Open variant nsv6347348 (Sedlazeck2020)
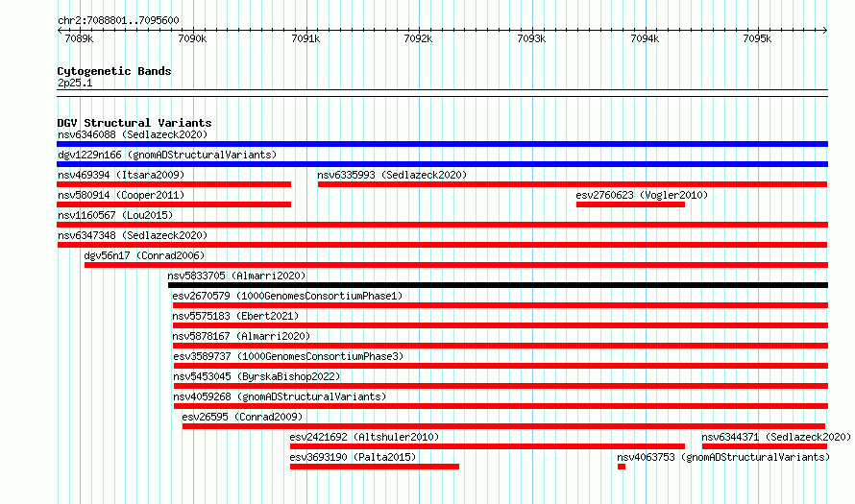The width and height of the screenshot is (855, 504). coord(133,235)
